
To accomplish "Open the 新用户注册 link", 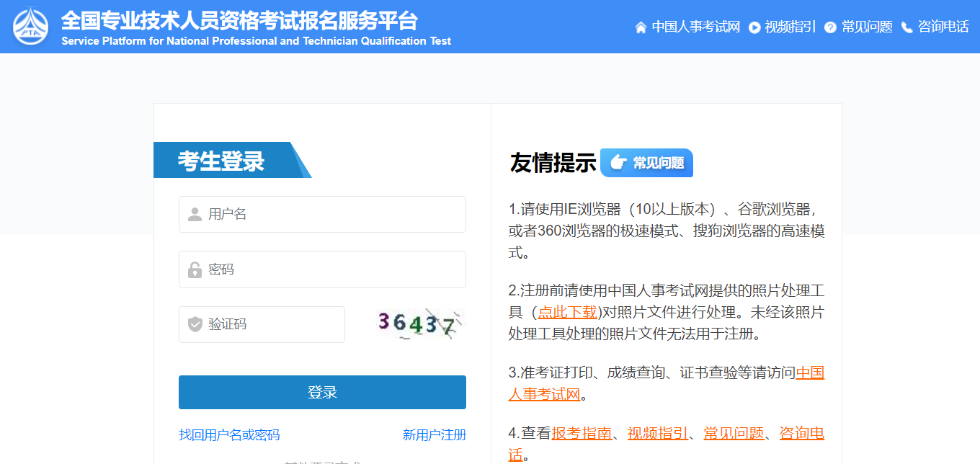I will pyautogui.click(x=434, y=435).
